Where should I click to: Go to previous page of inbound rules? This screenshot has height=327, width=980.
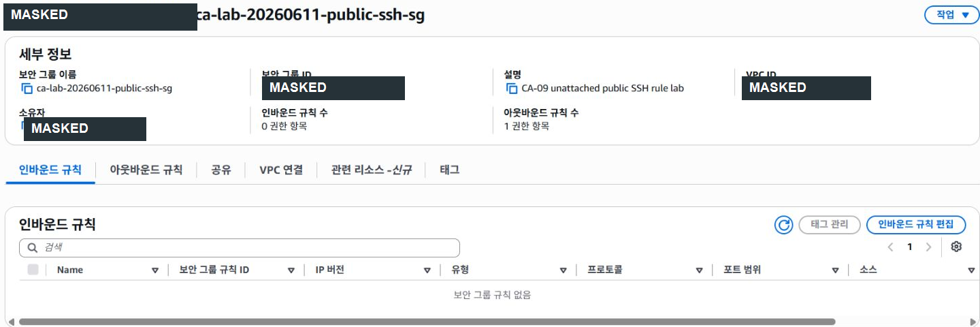890,247
